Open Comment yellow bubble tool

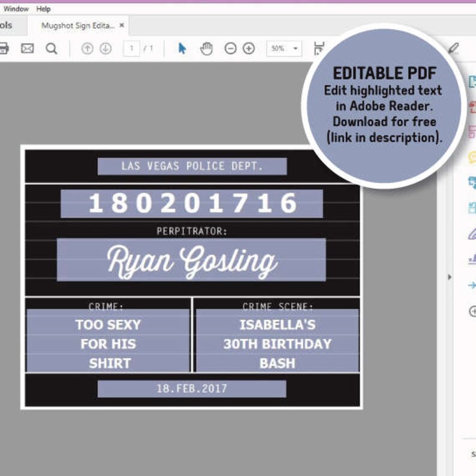tap(472, 157)
